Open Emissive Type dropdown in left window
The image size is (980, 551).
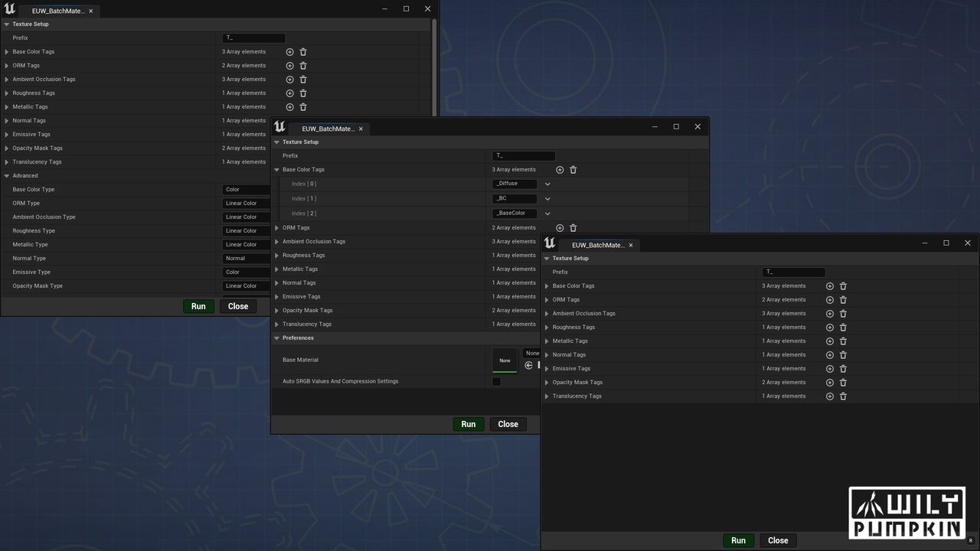[247, 272]
